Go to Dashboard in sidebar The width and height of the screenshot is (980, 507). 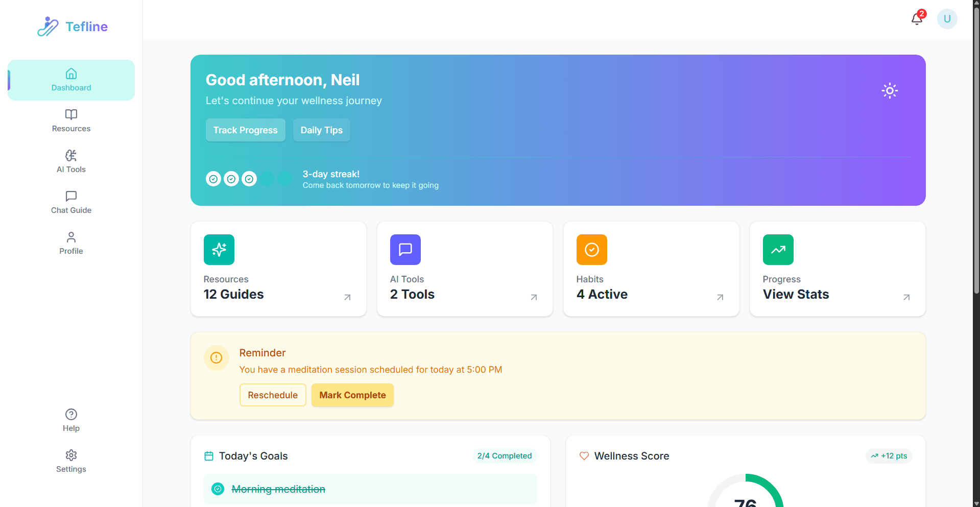pos(71,80)
